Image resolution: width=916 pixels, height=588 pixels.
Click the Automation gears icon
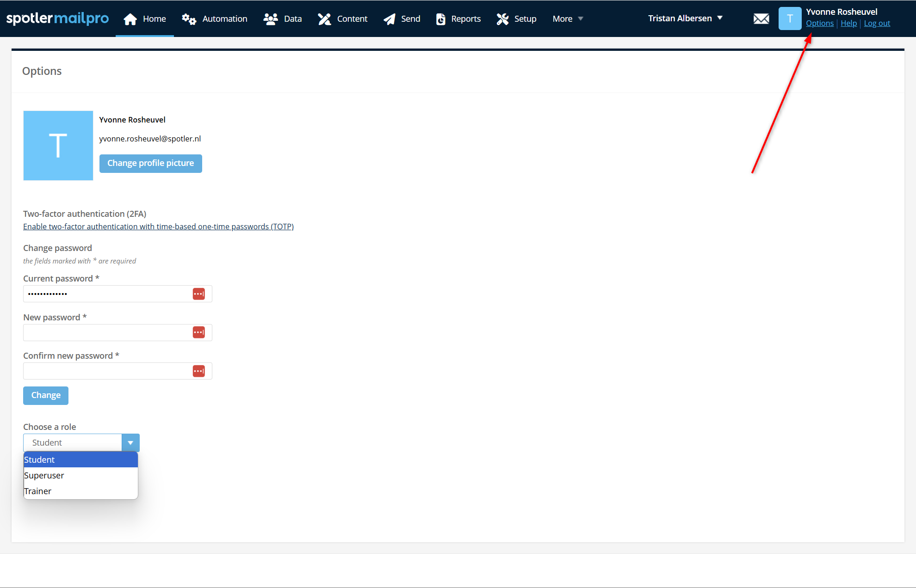coord(189,19)
